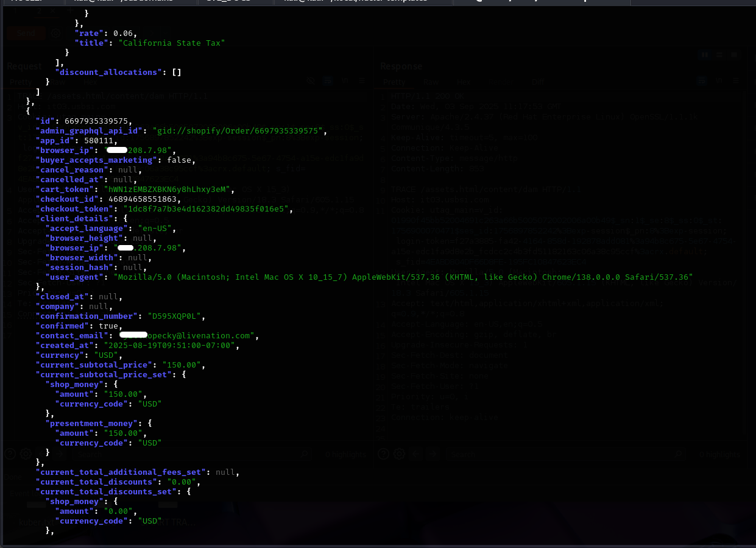The width and height of the screenshot is (756, 548).
Task: Go to next match under Response editor
Action: pos(433,454)
